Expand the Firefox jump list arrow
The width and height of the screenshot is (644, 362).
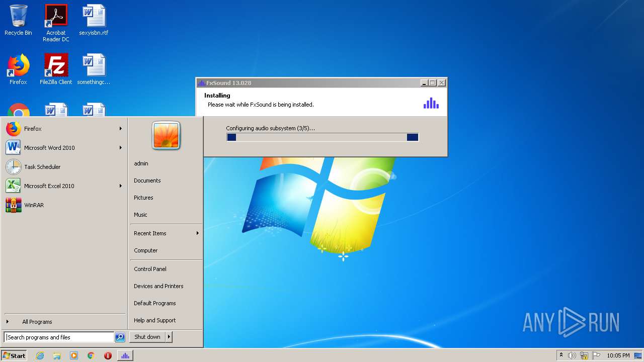click(121, 129)
